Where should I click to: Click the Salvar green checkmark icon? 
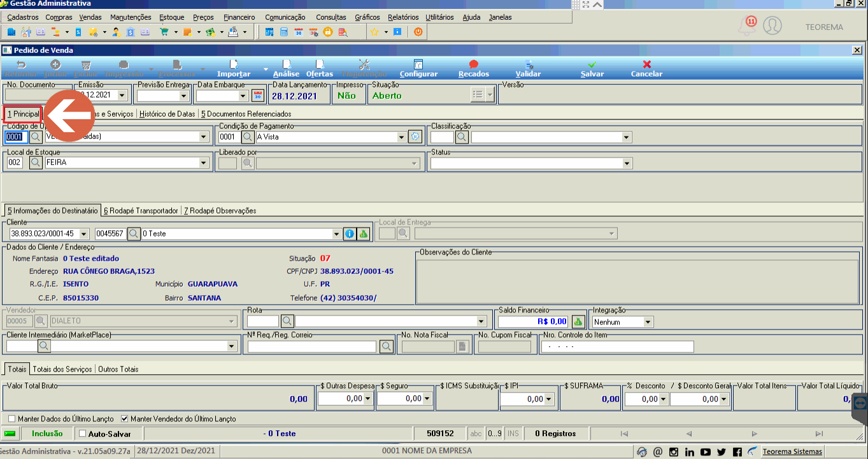592,64
